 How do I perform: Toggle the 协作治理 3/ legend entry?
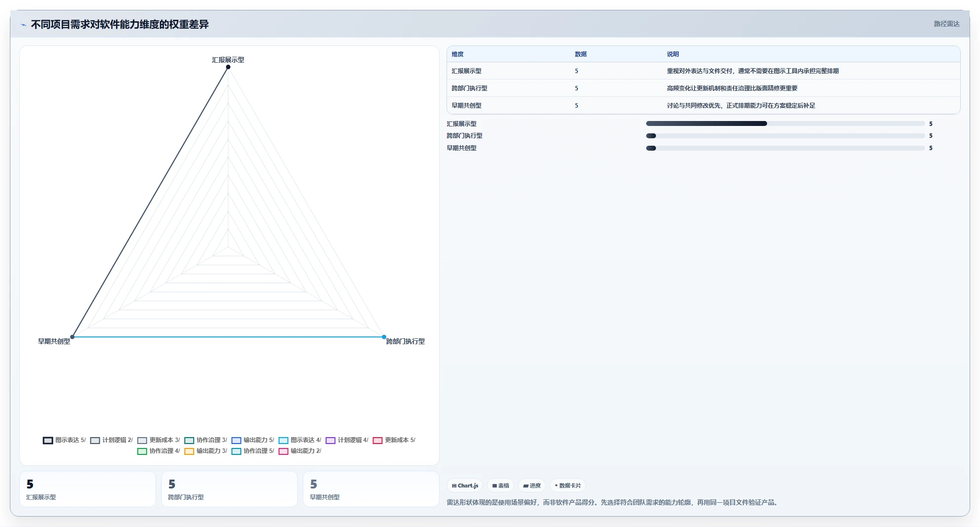pyautogui.click(x=205, y=440)
